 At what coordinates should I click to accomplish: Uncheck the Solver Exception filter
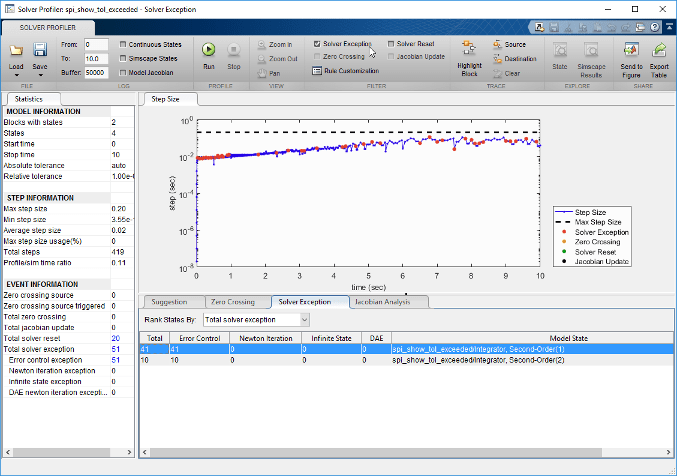[x=318, y=44]
